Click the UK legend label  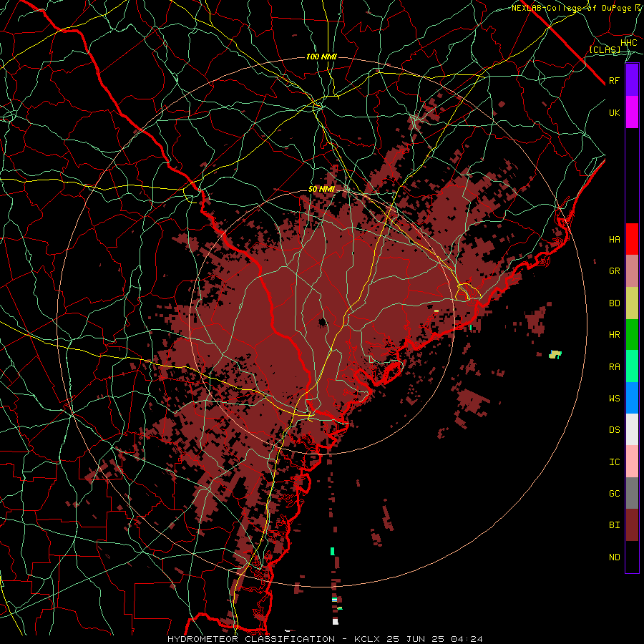[x=614, y=112]
